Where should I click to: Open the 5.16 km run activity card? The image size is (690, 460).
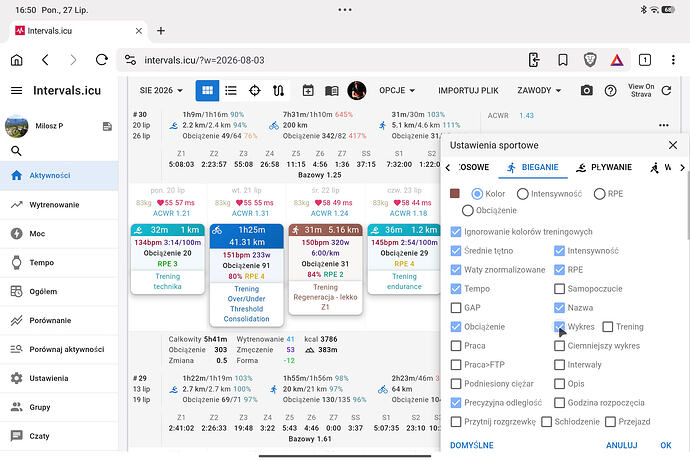326,269
